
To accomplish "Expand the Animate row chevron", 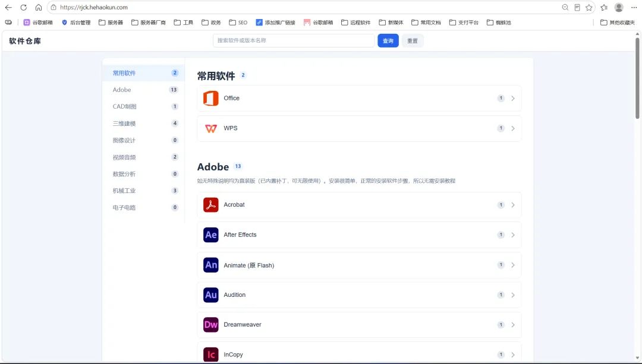I will coord(512,265).
